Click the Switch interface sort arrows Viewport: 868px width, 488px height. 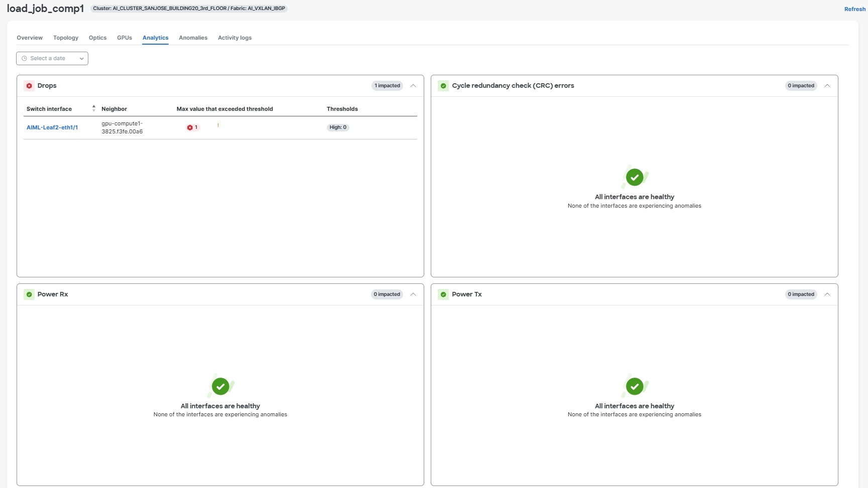click(x=94, y=108)
